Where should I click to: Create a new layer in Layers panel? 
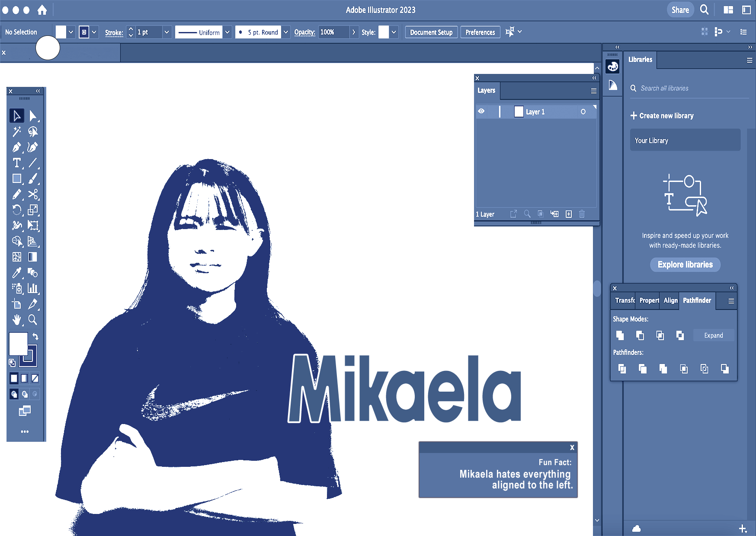(569, 214)
